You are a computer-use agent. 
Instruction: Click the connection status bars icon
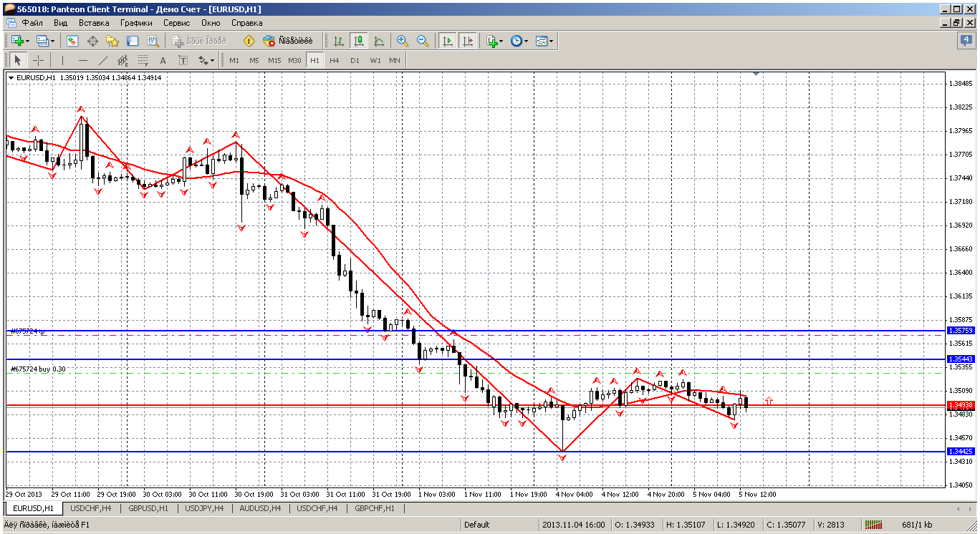pos(874,525)
